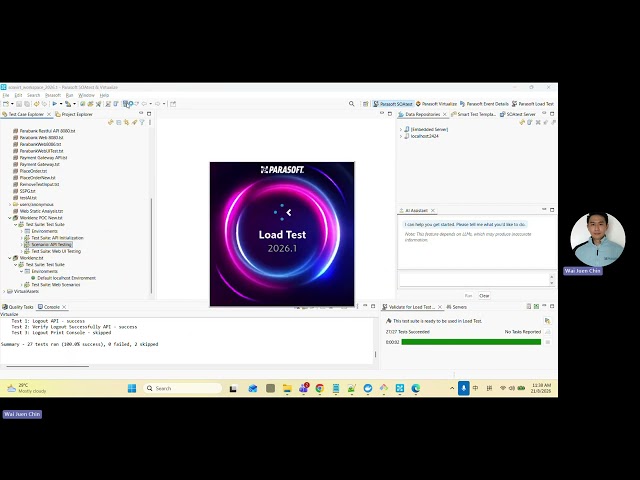Viewport: 640px width, 480px height.
Task: Collapse the Worklenz POC New.tst node
Action: [x=10, y=218]
